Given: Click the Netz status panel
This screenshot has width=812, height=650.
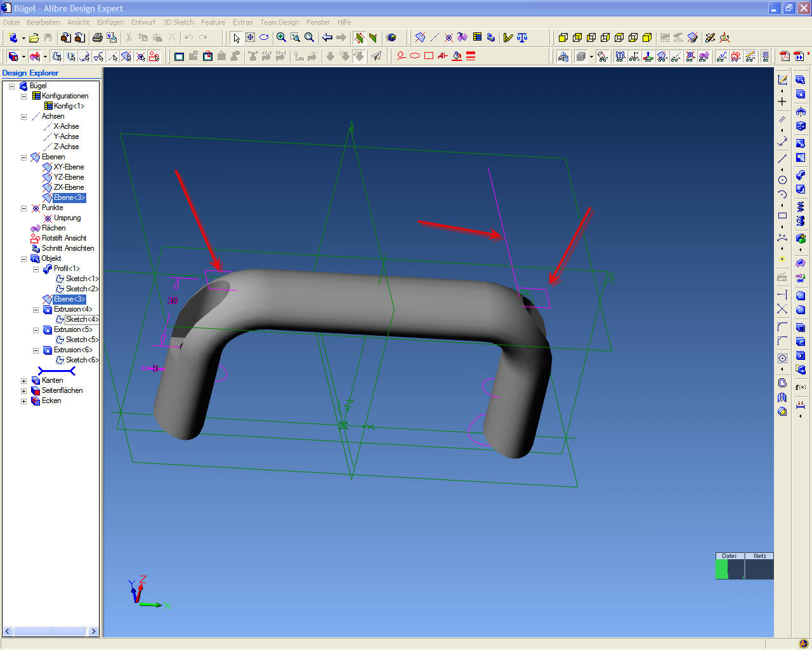Looking at the screenshot, I should tap(759, 566).
